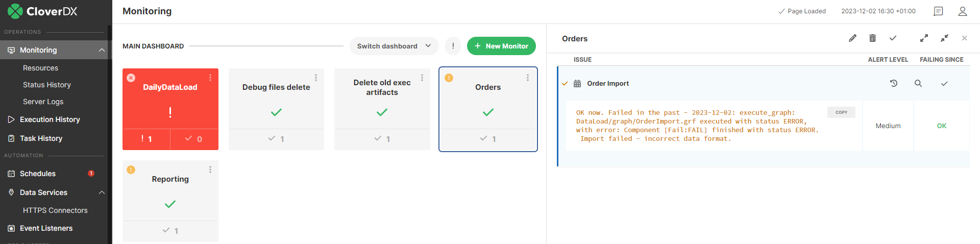Click the history icon for Order Import
This screenshot has width=980, height=244.
(893, 83)
